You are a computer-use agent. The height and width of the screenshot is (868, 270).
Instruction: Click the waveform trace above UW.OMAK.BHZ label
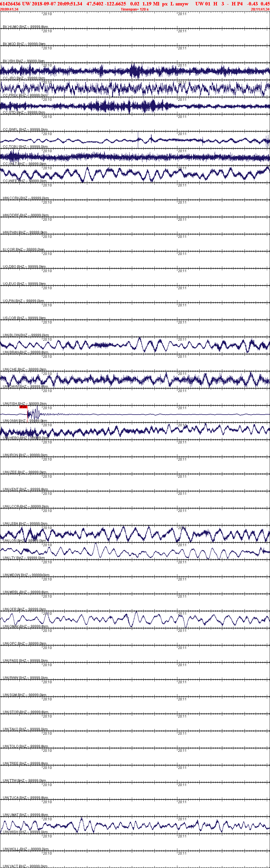[x=135, y=619]
